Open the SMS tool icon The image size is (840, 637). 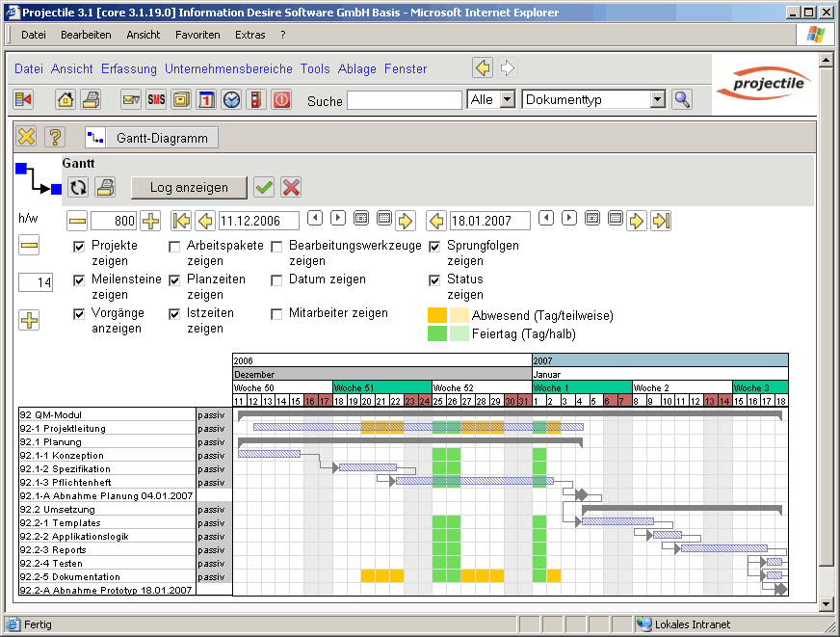[x=156, y=99]
